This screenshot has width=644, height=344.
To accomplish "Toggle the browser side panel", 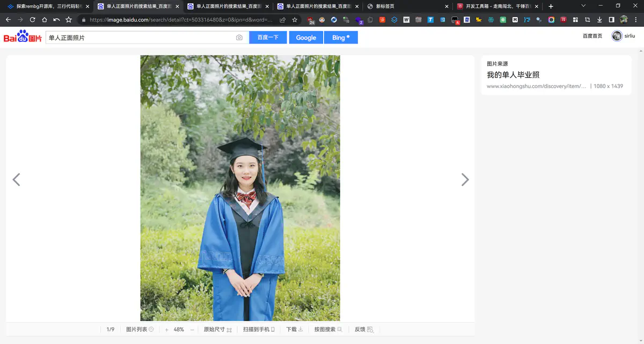I will [611, 20].
